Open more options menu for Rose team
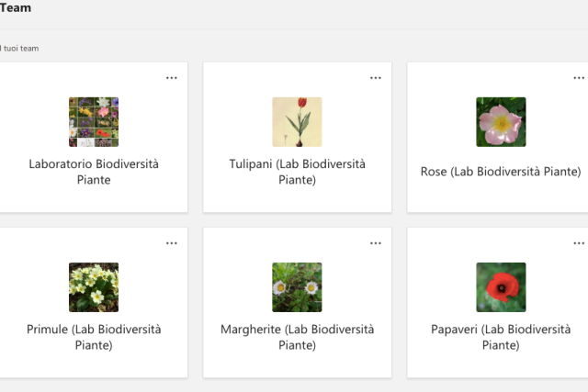 click(579, 78)
